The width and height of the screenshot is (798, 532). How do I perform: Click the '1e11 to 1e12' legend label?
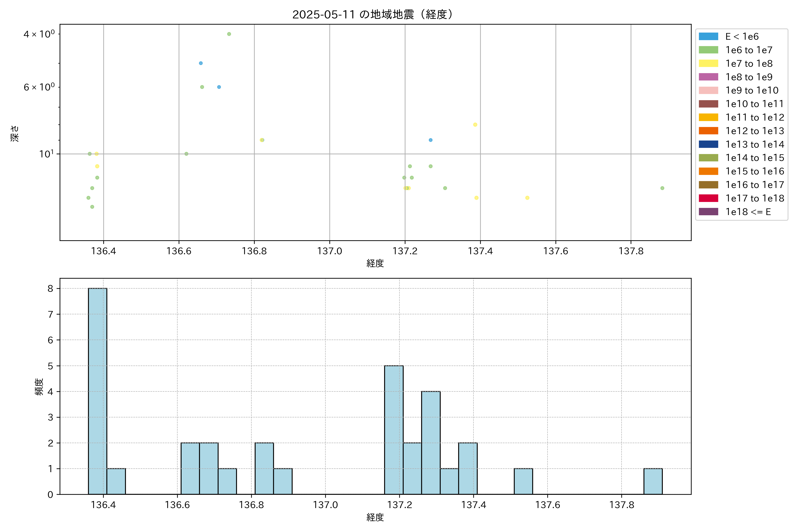(x=755, y=117)
